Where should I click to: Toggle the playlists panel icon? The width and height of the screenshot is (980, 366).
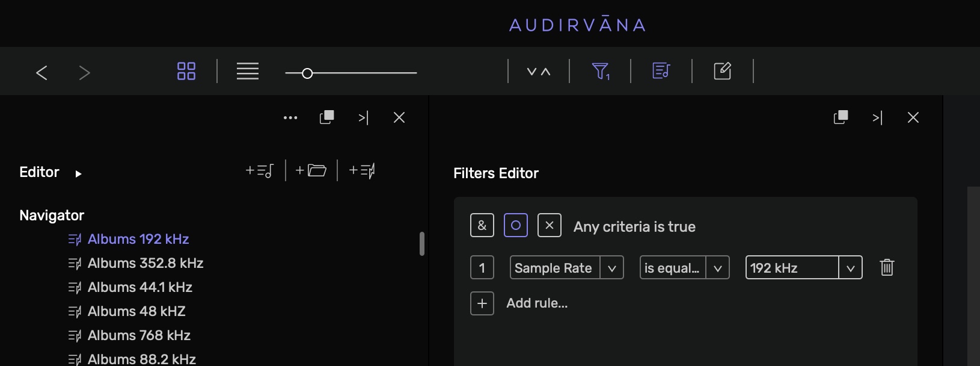(661, 71)
